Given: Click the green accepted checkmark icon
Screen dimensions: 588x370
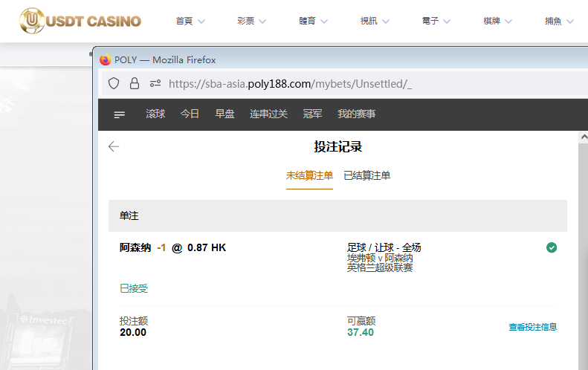Looking at the screenshot, I should (x=552, y=247).
